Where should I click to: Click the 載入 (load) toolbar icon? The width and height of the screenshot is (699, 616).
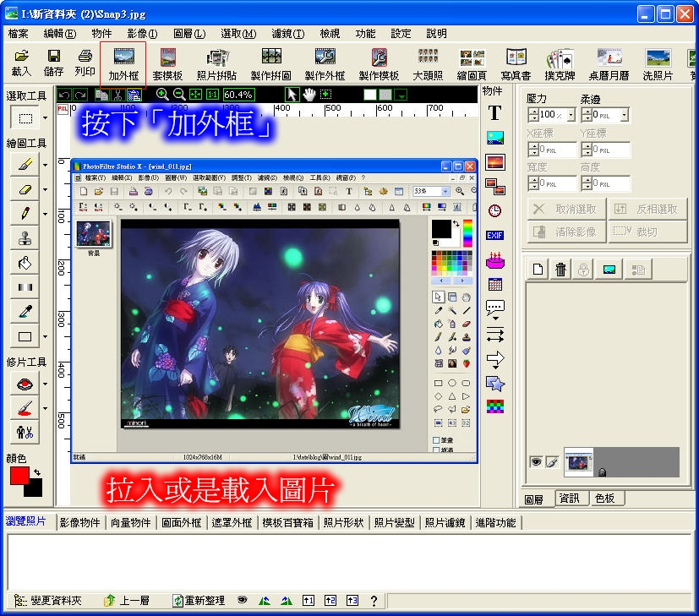tap(21, 63)
